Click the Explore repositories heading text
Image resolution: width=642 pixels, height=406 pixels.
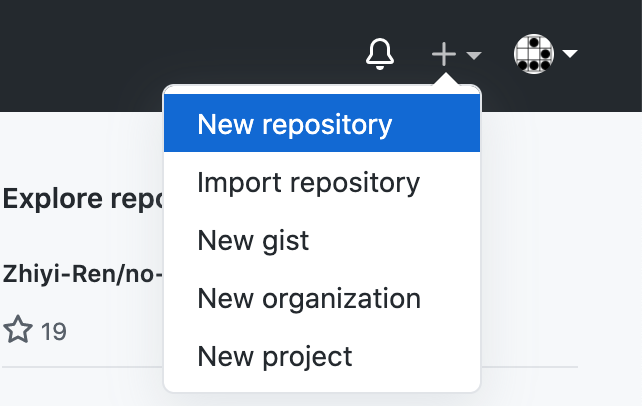tap(83, 199)
